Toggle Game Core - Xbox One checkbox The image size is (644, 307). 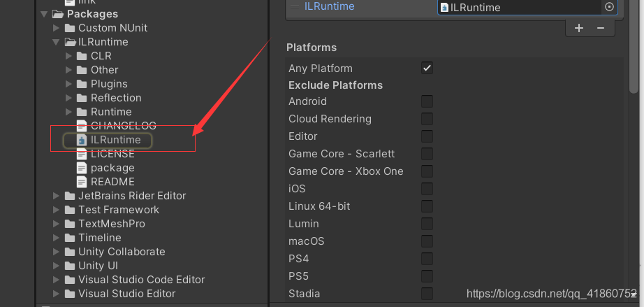[427, 171]
